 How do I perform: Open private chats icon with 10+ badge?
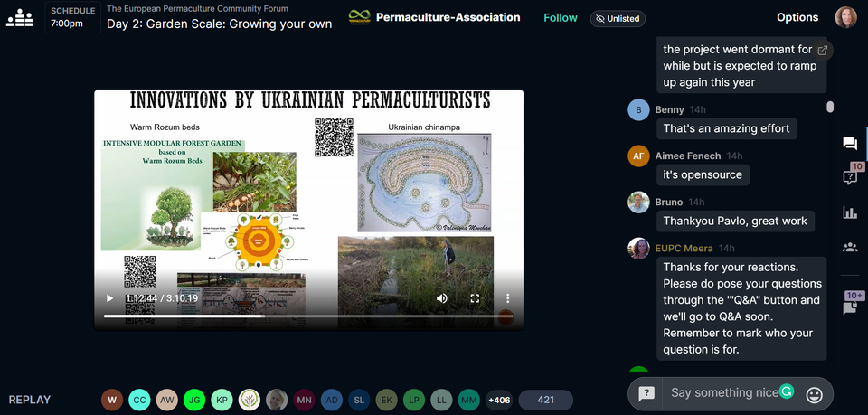coord(850,307)
